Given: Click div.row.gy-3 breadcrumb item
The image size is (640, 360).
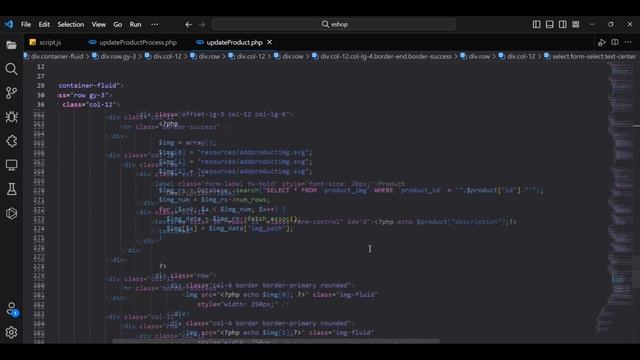Looking at the screenshot, I should (118, 56).
